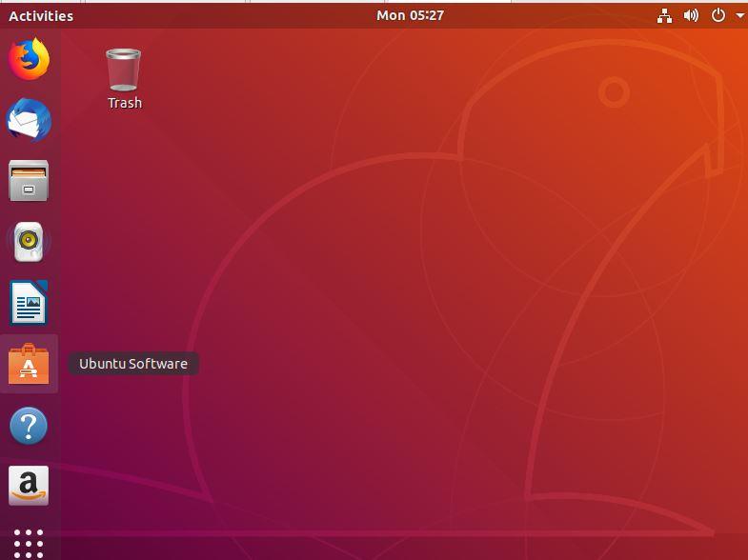Screen dimensions: 748x560
Task: Expand the system menu arrow
Action: [739, 16]
